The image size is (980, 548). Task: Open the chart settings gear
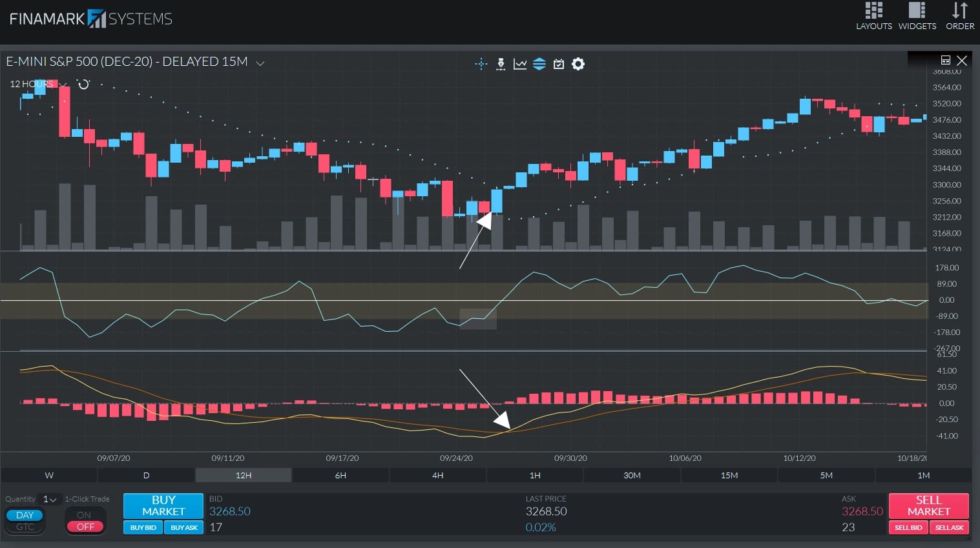pyautogui.click(x=578, y=64)
